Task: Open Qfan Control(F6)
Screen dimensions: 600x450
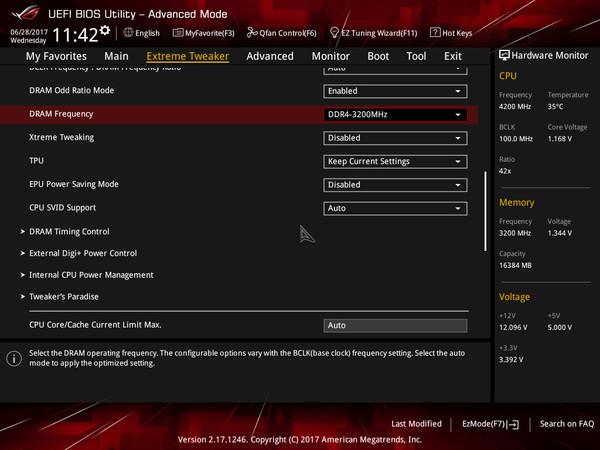Action: click(x=282, y=33)
